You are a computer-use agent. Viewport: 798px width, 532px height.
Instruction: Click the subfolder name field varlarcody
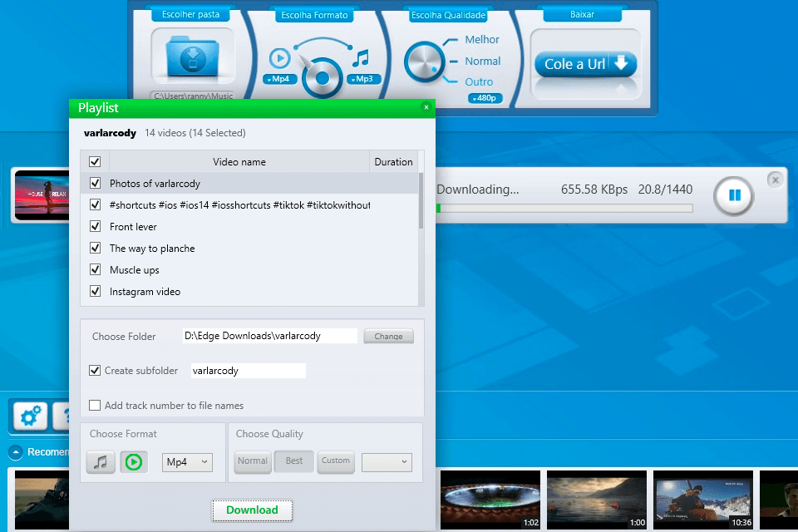click(x=249, y=371)
